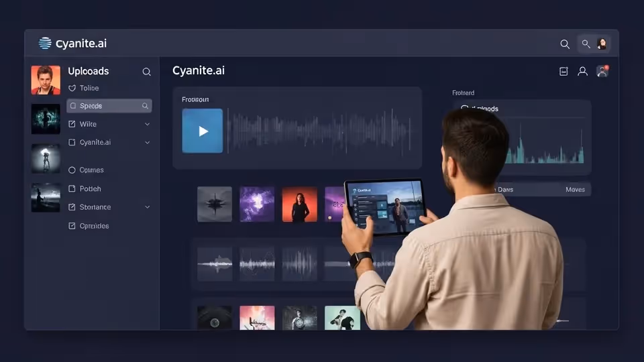The image size is (644, 362).
Task: Open the second dense waveform tile
Action: coord(257,264)
